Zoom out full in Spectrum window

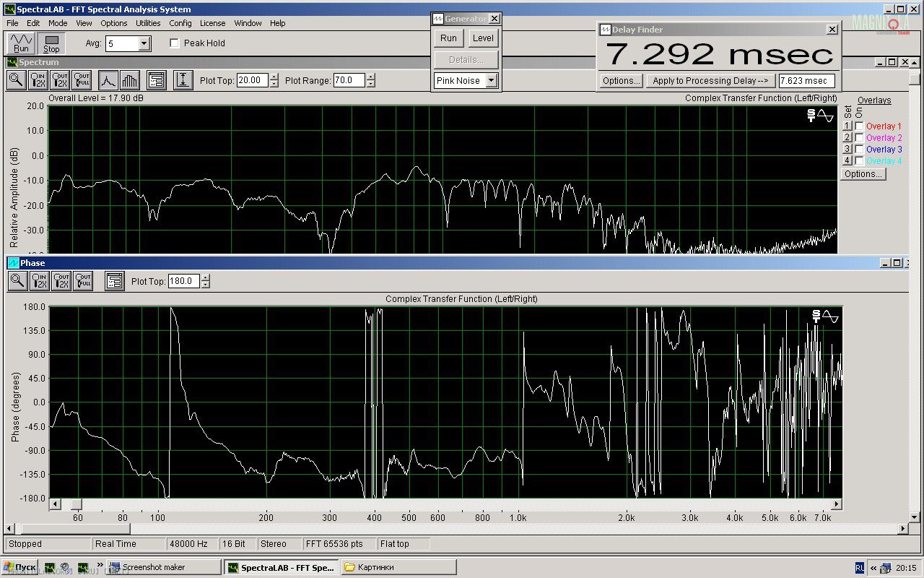[x=82, y=80]
